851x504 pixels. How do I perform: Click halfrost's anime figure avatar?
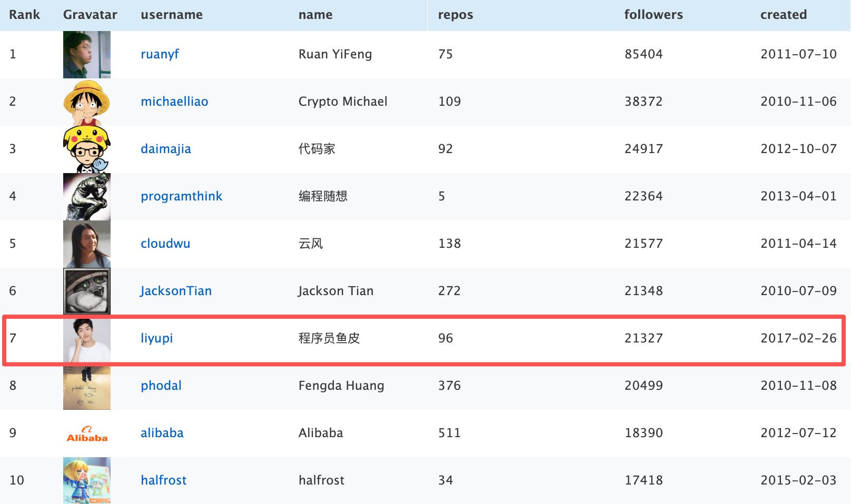87,480
